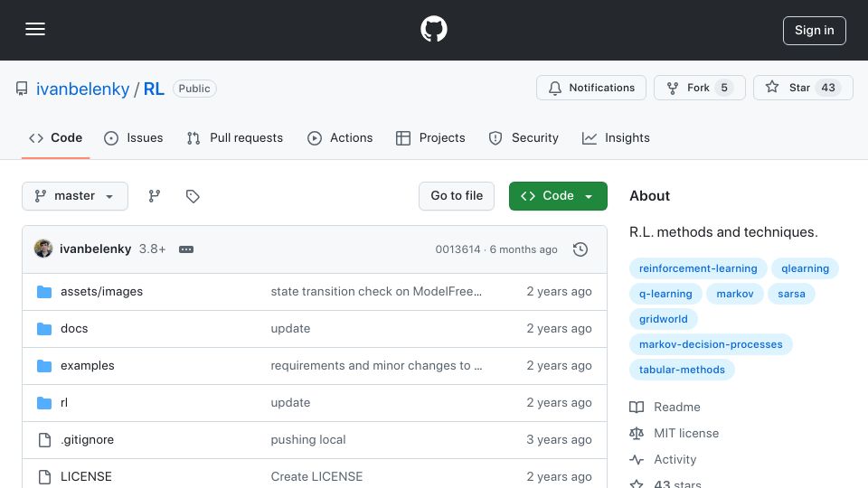Open the examples folder
This screenshot has width=868, height=488.
[x=88, y=366]
